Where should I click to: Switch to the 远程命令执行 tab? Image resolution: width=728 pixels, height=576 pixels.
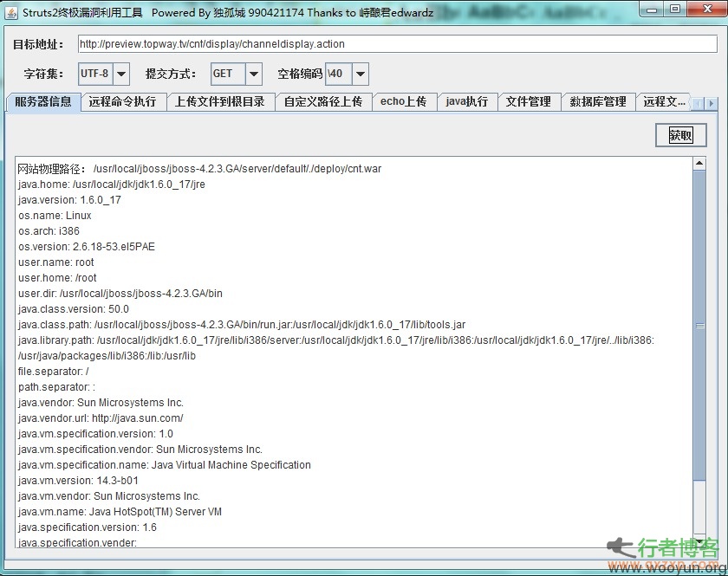pyautogui.click(x=122, y=101)
